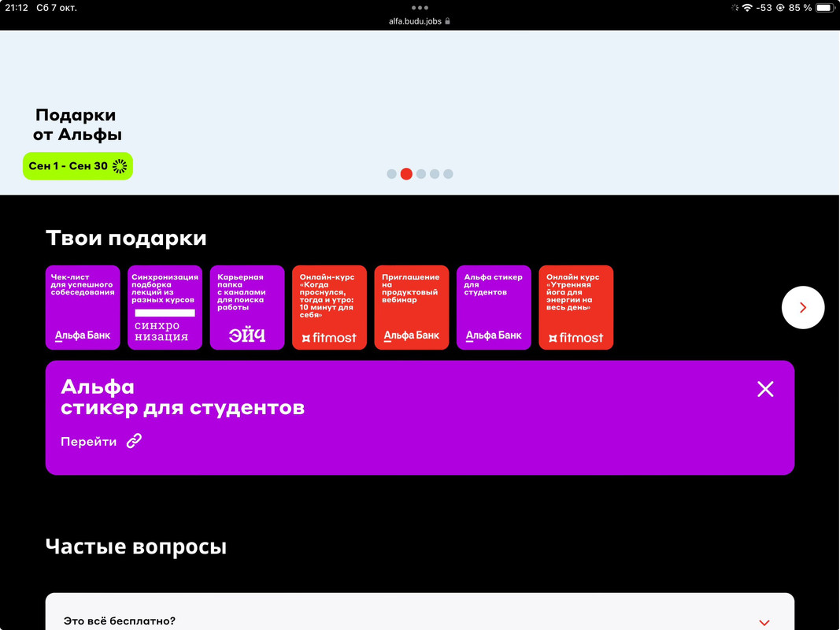
Task: Open the three-dot multitasking menu at top
Action: (420, 8)
